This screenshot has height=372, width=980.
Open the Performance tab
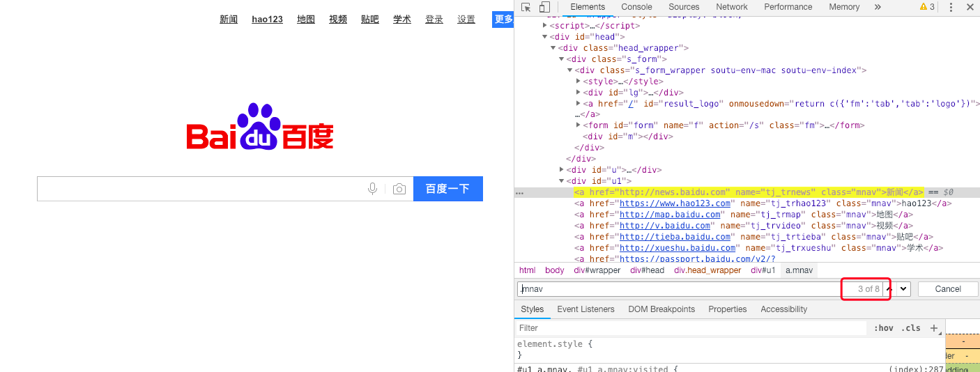coord(788,7)
